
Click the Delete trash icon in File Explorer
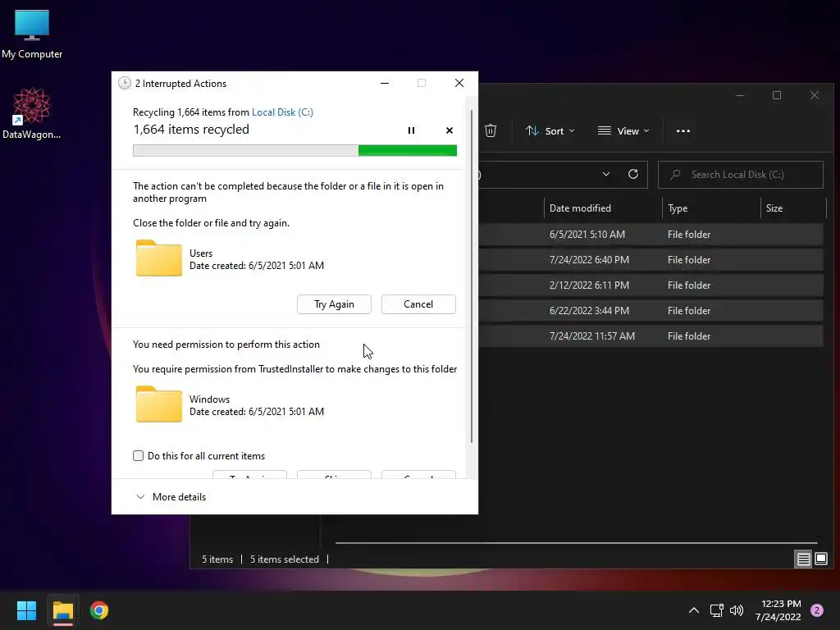tap(491, 130)
